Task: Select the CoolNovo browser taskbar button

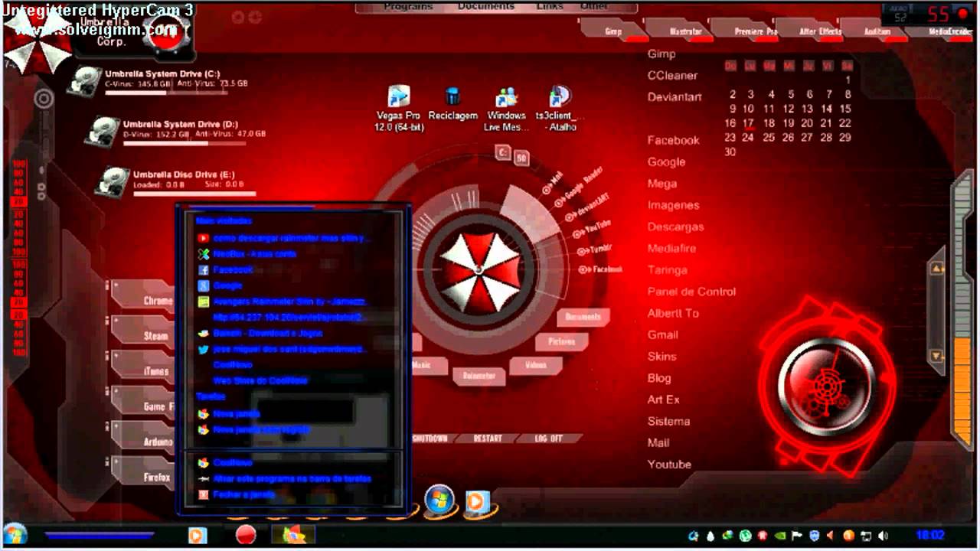Action: click(294, 535)
